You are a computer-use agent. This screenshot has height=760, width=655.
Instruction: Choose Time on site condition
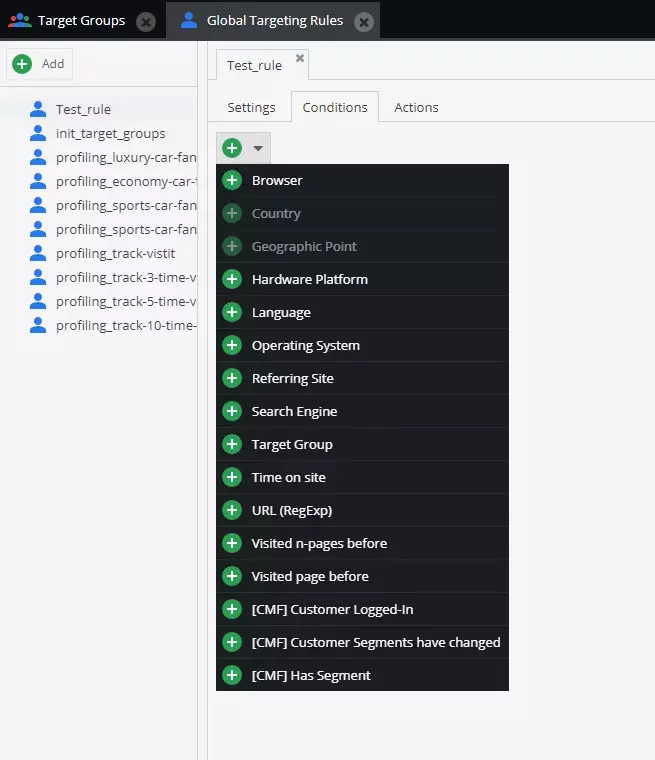click(362, 477)
